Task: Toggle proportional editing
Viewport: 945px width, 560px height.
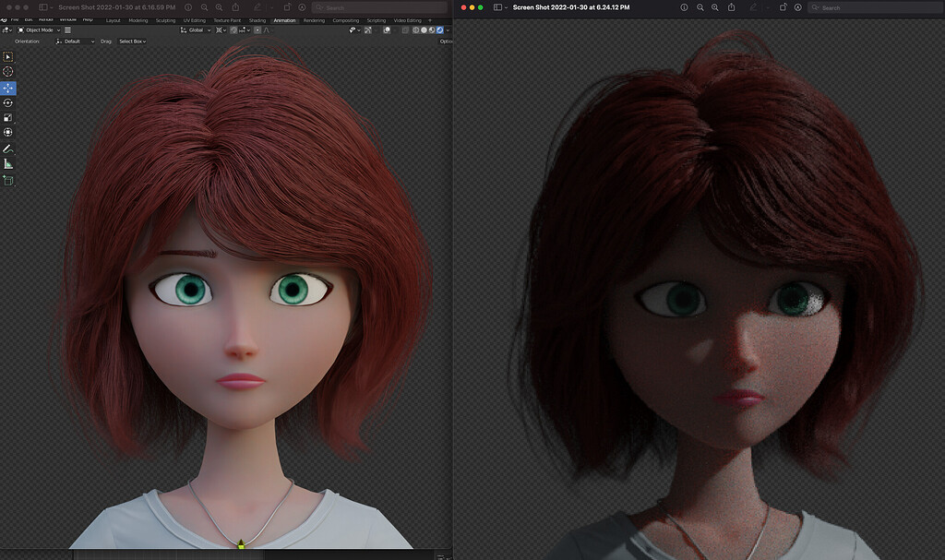Action: pyautogui.click(x=257, y=30)
